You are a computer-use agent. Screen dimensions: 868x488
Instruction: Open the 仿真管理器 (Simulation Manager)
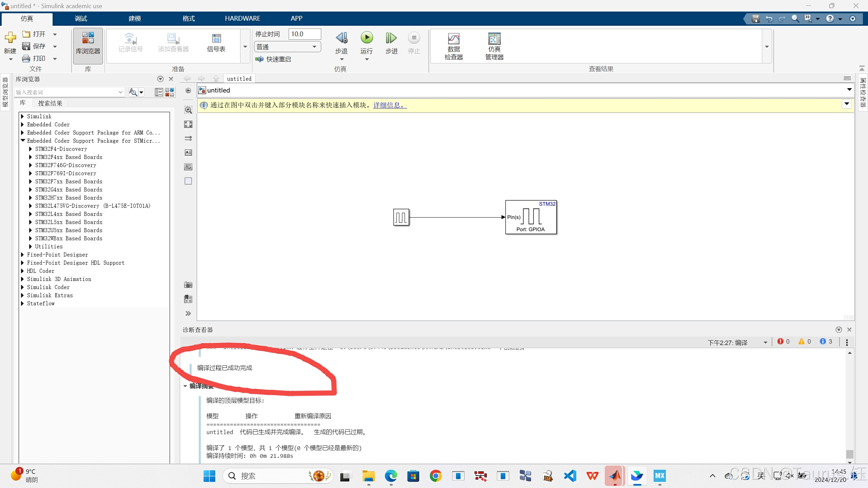click(494, 46)
